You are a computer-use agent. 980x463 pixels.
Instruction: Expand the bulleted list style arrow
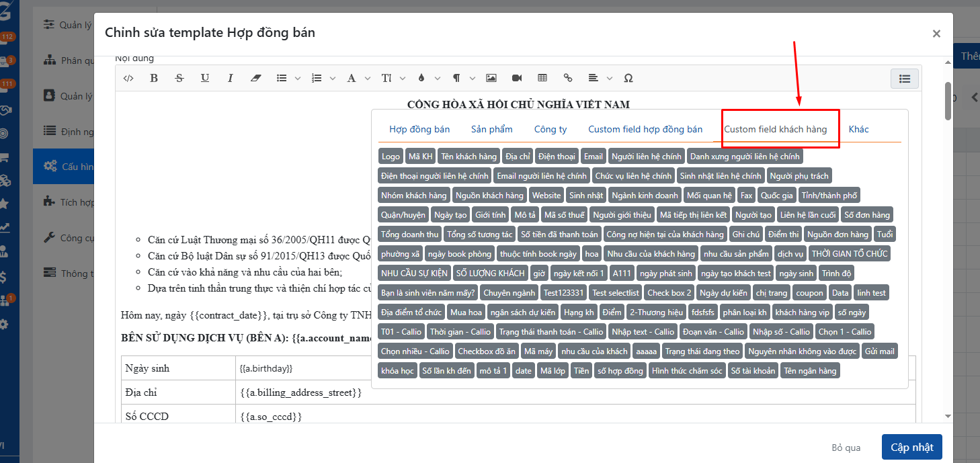(x=297, y=79)
